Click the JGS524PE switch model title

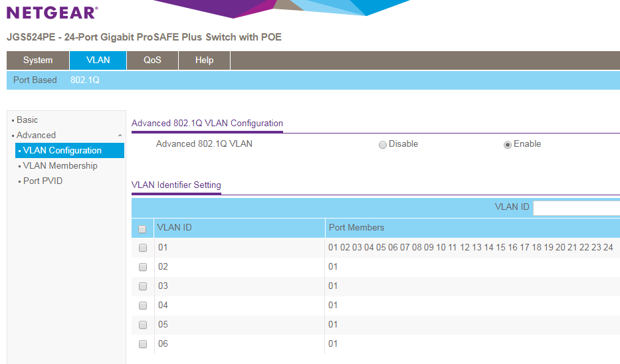[x=144, y=37]
